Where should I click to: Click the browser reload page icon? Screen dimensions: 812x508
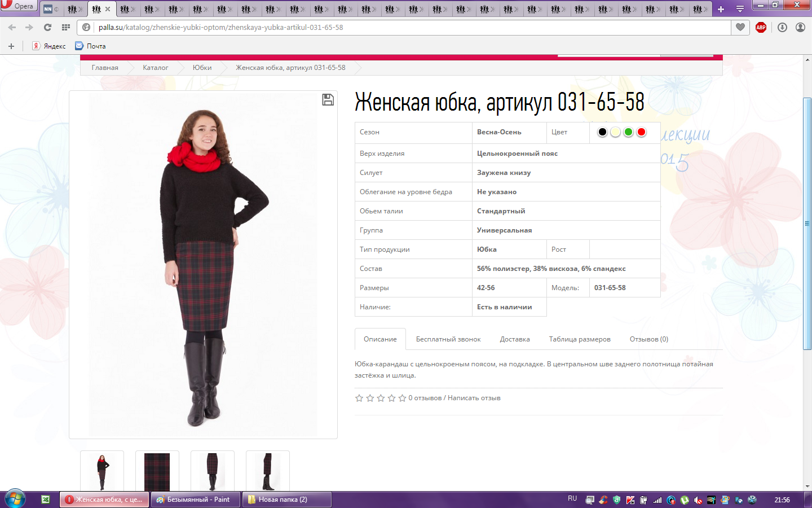pos(47,27)
